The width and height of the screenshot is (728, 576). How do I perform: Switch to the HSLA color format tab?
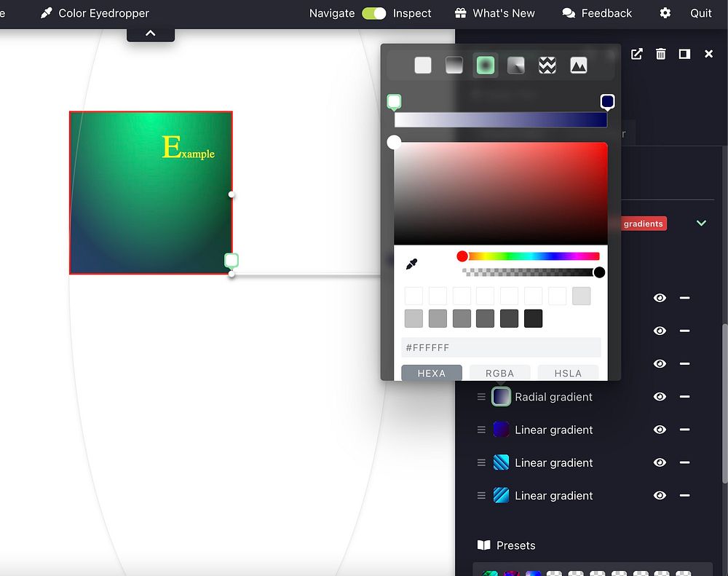point(568,373)
